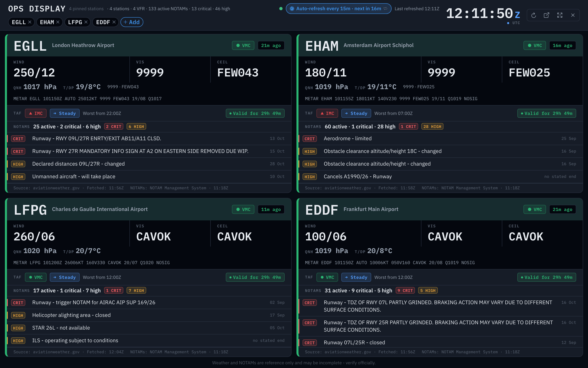Open NOTAM 'Helicopter alighting area - closed'
This screenshot has width=588, height=368.
[x=149, y=315]
